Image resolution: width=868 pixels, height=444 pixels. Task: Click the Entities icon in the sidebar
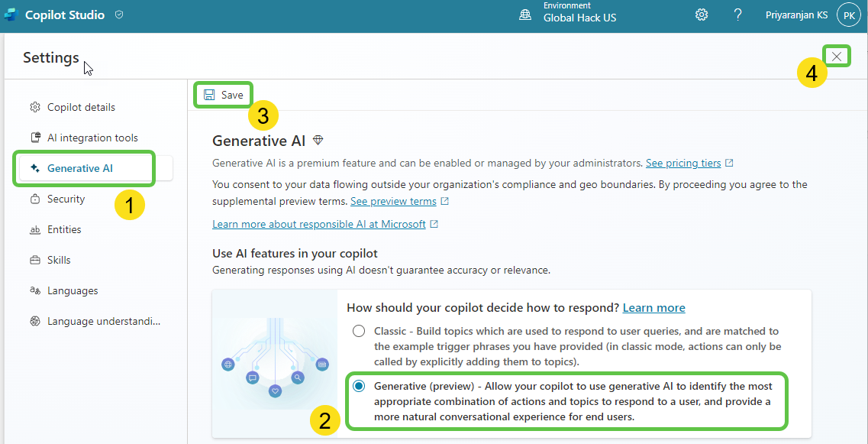coord(34,228)
